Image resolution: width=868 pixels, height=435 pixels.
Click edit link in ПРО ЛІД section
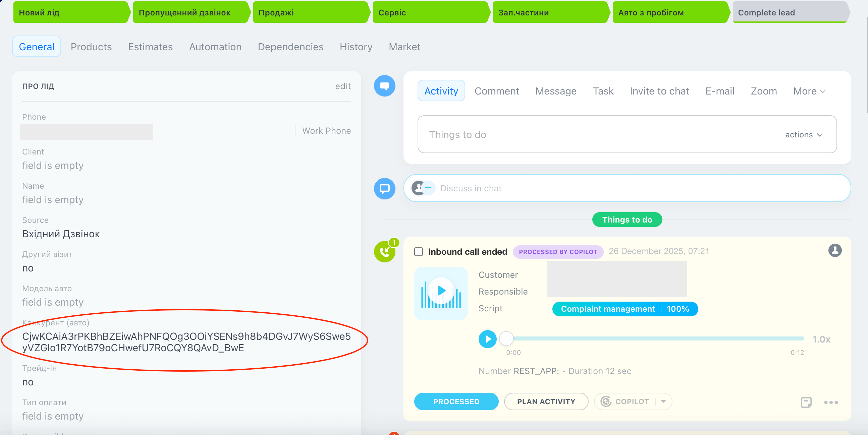point(343,86)
